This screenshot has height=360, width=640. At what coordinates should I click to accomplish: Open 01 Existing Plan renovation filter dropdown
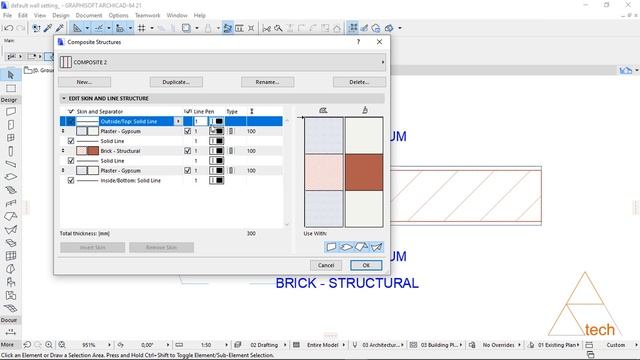(x=578, y=345)
